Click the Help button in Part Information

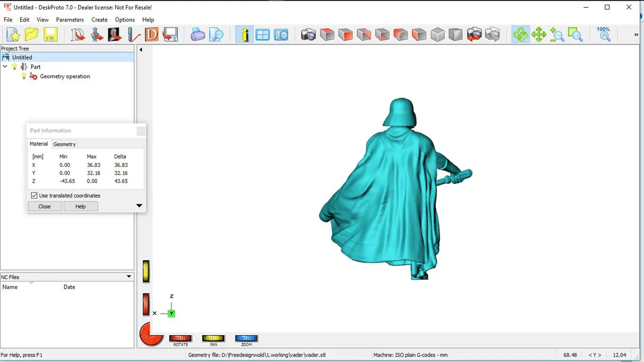pyautogui.click(x=80, y=206)
